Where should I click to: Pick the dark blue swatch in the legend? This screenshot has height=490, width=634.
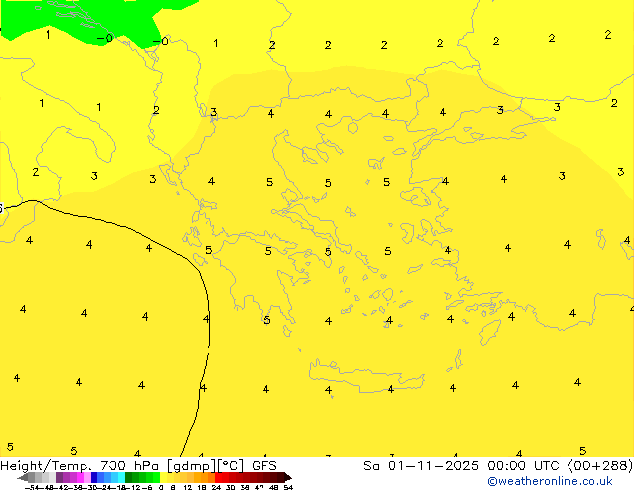pos(94,477)
